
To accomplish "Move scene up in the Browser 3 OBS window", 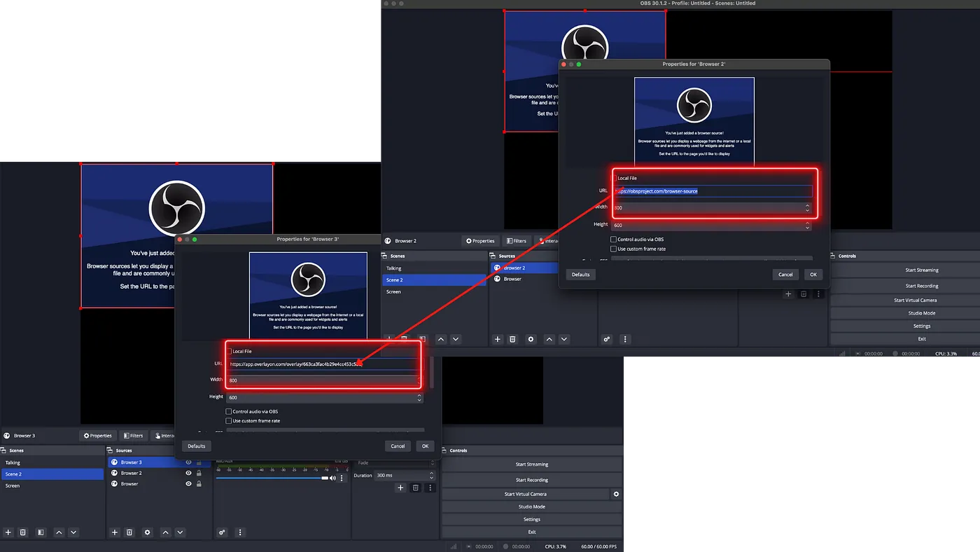I will 59,532.
